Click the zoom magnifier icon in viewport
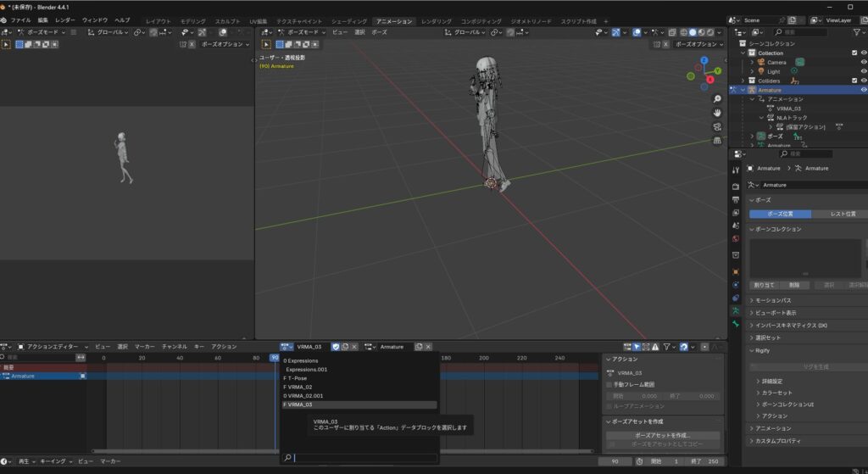 [717, 99]
